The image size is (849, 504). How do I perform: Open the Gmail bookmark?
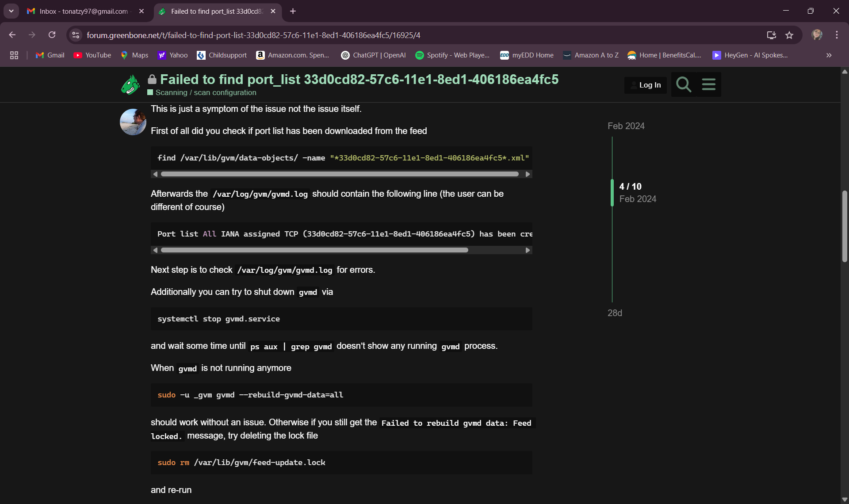tap(50, 55)
